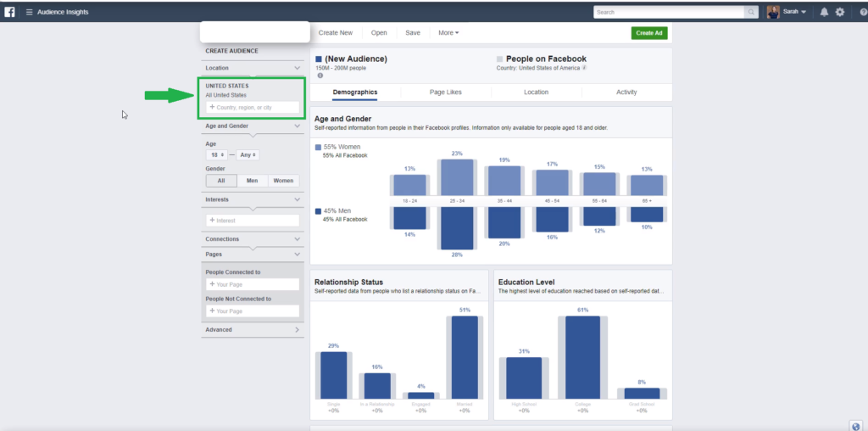Viewport: 868px width, 431px height.
Task: Click the Women 65 + bar at 13%
Action: pyautogui.click(x=647, y=185)
